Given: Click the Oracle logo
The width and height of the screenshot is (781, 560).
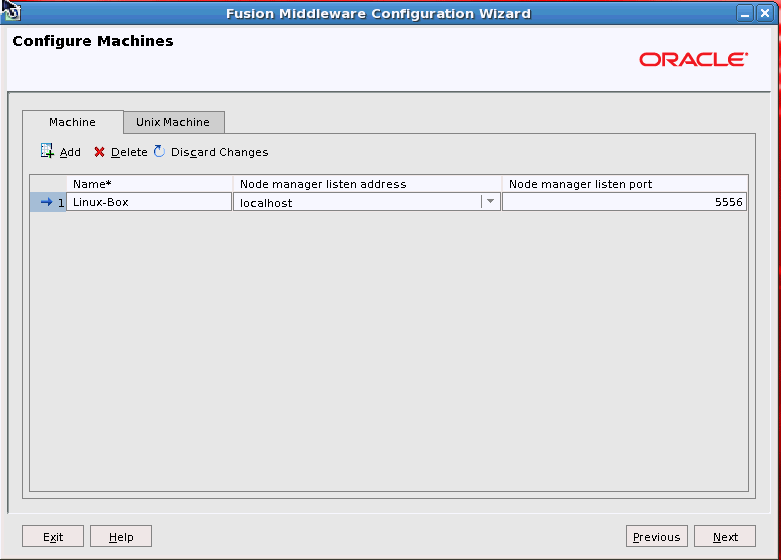Looking at the screenshot, I should point(693,59).
